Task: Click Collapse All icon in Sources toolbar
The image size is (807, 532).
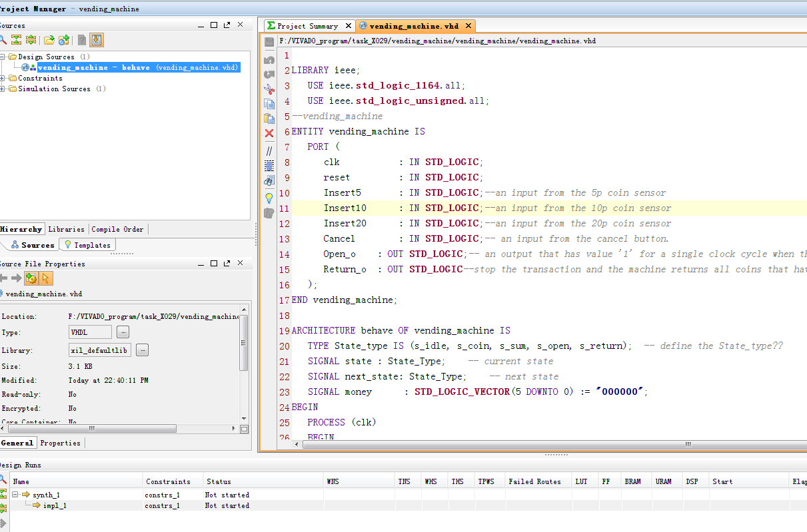Action: 17,41
